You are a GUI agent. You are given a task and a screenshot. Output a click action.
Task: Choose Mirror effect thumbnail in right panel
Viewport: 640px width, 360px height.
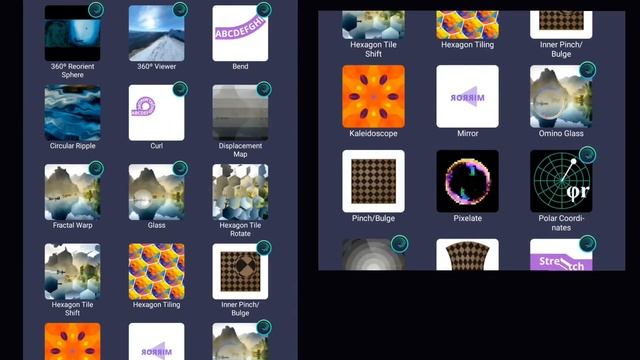point(467,96)
